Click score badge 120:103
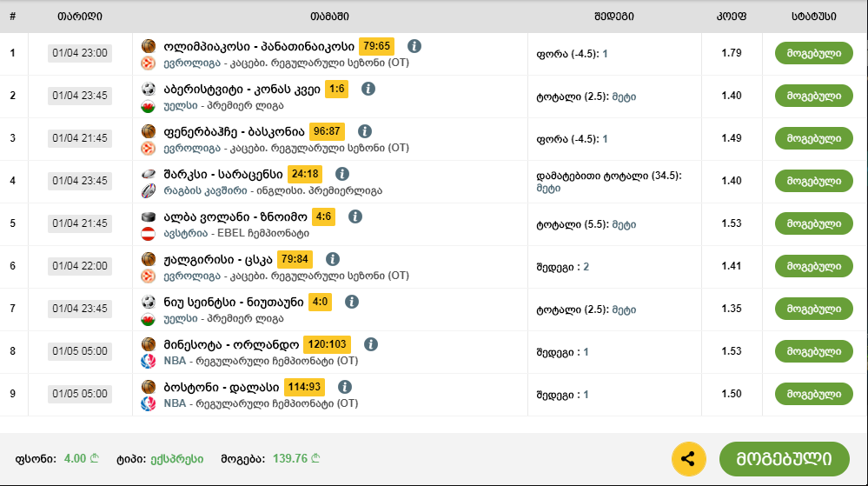868x486 pixels. 328,344
